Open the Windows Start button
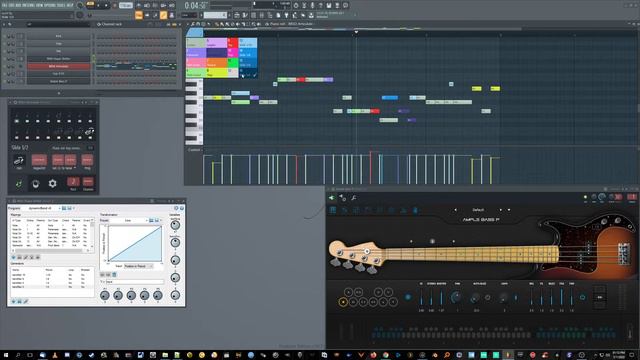 5,355
